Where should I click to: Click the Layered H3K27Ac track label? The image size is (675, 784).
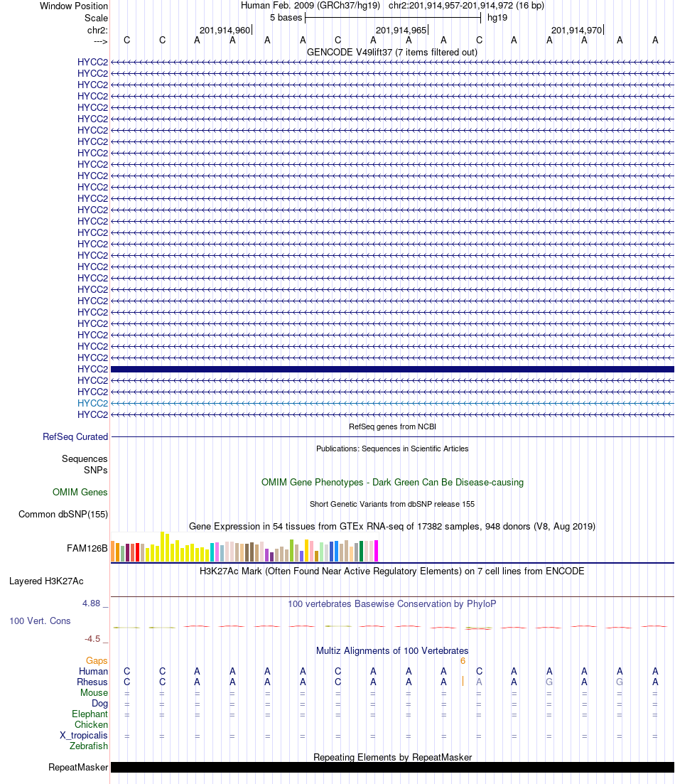46,581
